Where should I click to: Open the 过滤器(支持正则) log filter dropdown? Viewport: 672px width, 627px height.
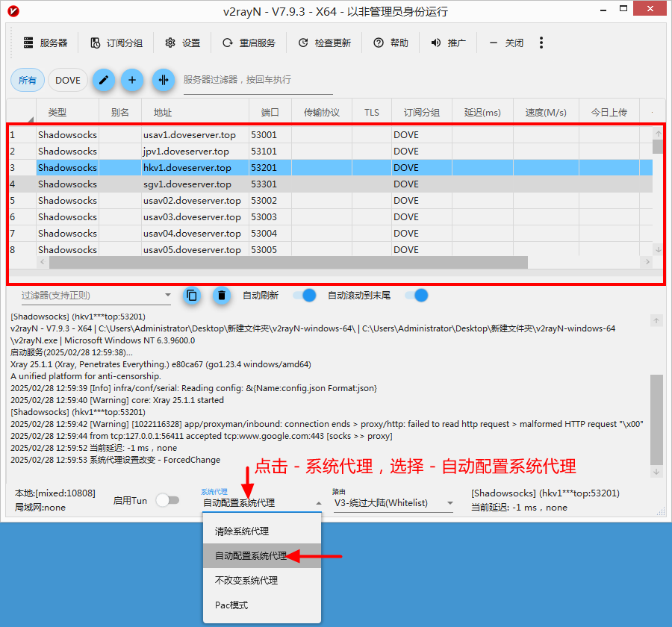(96, 296)
